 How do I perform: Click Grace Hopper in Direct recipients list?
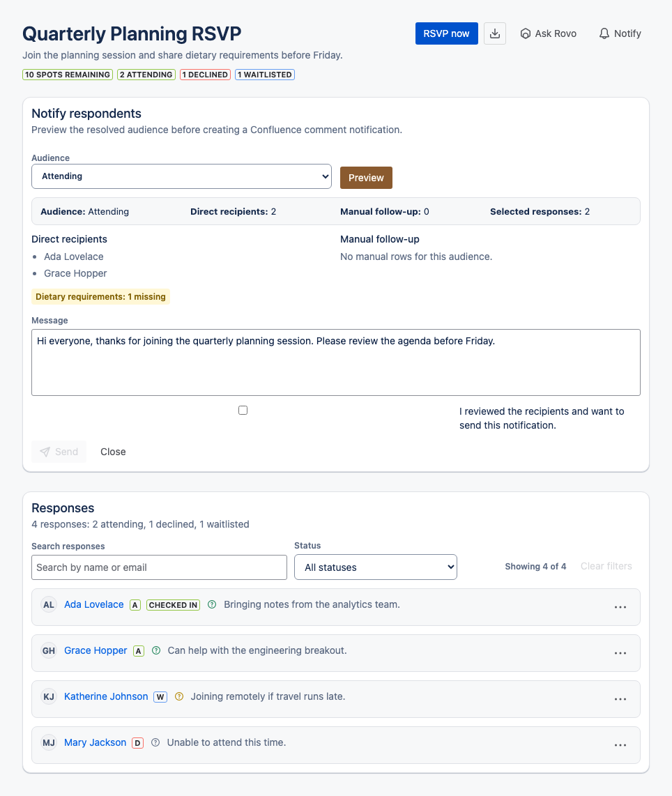pos(75,274)
